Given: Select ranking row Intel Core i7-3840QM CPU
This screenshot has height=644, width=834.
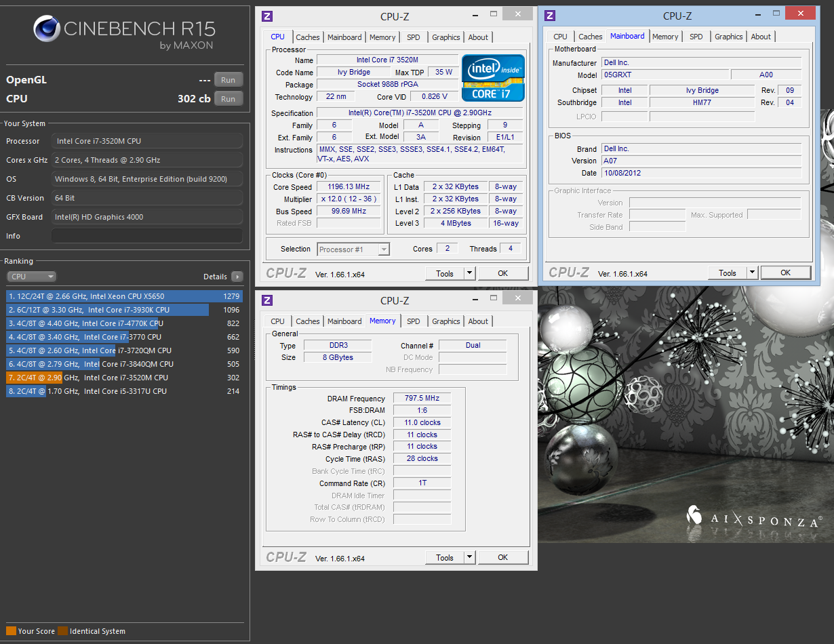Looking at the screenshot, I should tap(124, 364).
